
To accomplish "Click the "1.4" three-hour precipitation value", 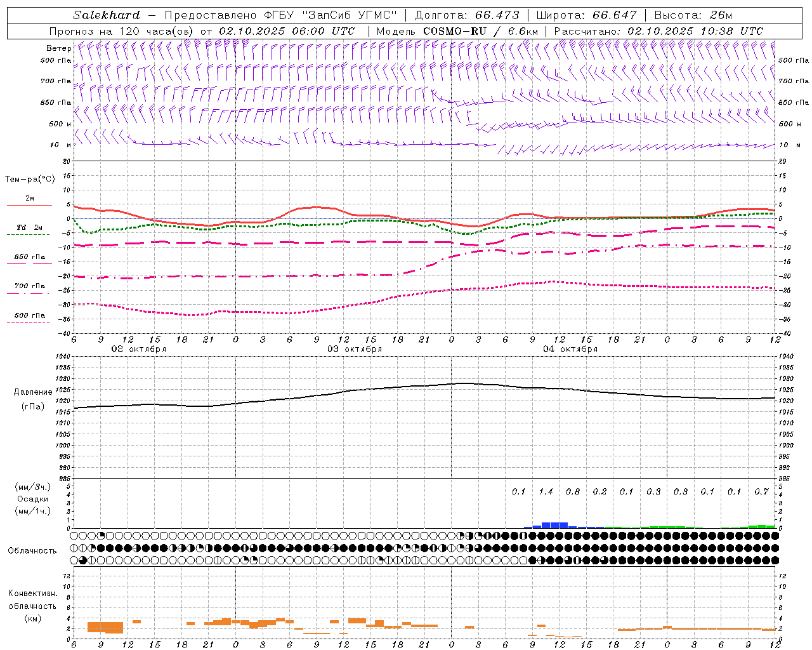I will (x=546, y=492).
